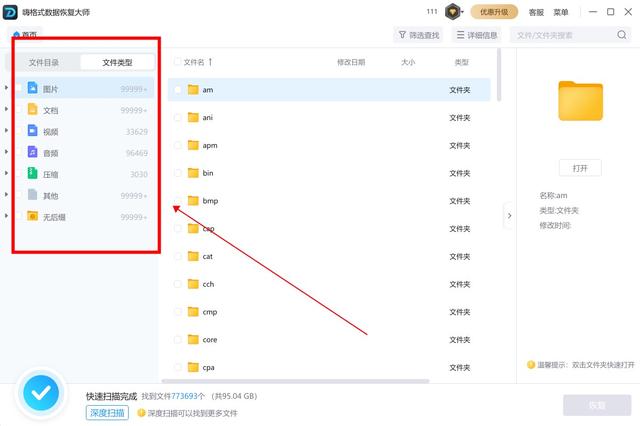Click the search magnifier icon
The width and height of the screenshot is (640, 426).
pos(622,35)
